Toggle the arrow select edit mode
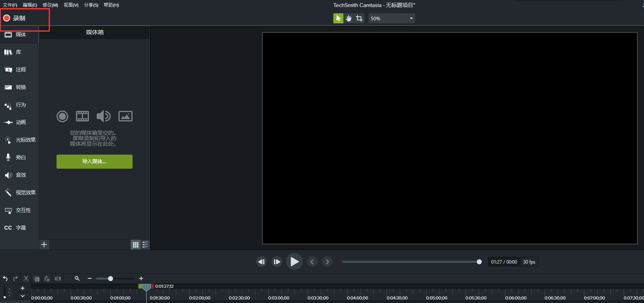This screenshot has height=303, width=644. [338, 18]
